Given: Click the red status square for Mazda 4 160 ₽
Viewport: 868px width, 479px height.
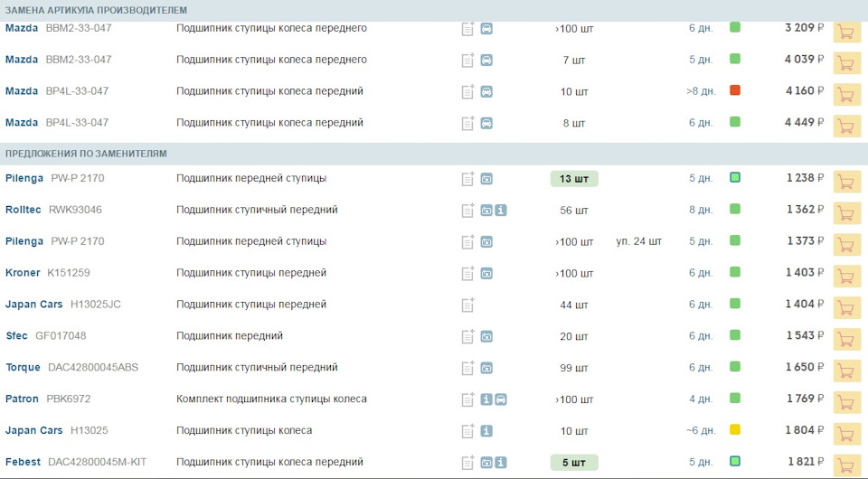Looking at the screenshot, I should click(x=735, y=90).
